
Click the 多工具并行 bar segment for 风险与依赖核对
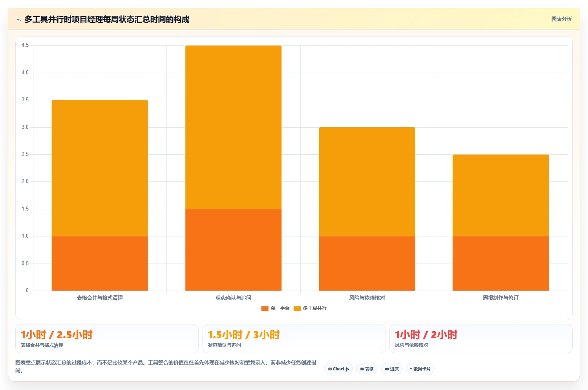point(367,182)
